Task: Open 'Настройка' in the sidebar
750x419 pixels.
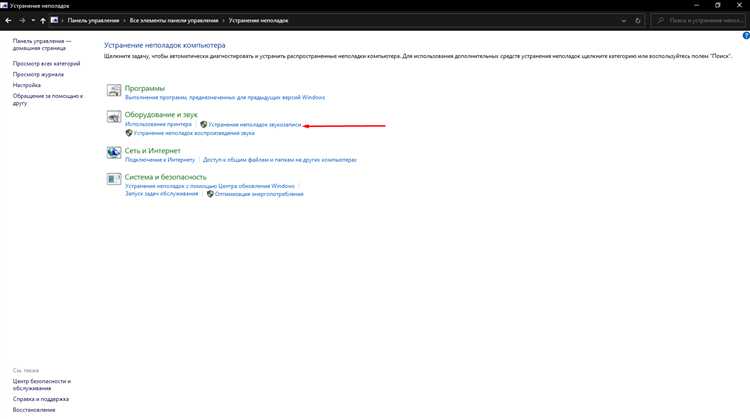Action: pyautogui.click(x=27, y=85)
